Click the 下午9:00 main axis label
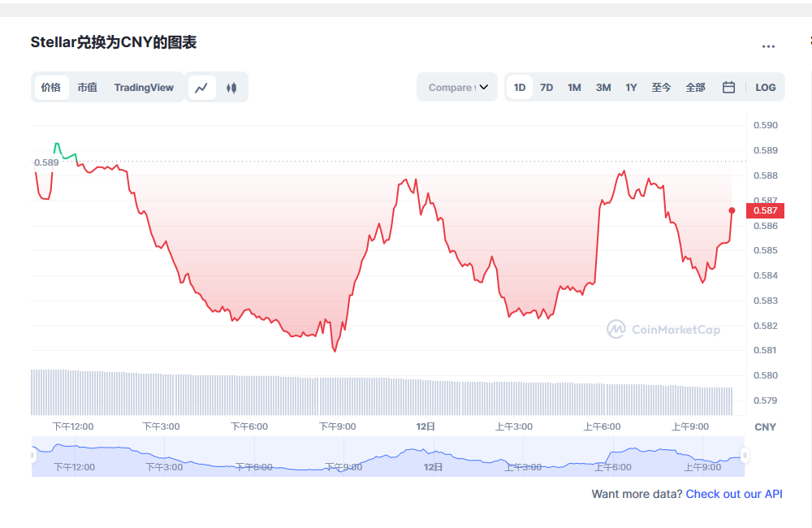 (337, 426)
